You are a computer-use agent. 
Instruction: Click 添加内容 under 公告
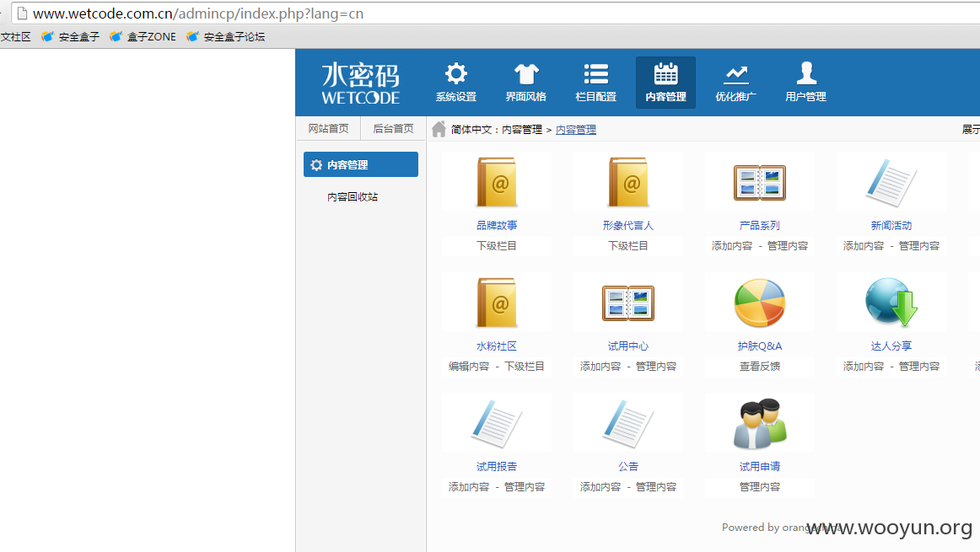click(x=600, y=487)
